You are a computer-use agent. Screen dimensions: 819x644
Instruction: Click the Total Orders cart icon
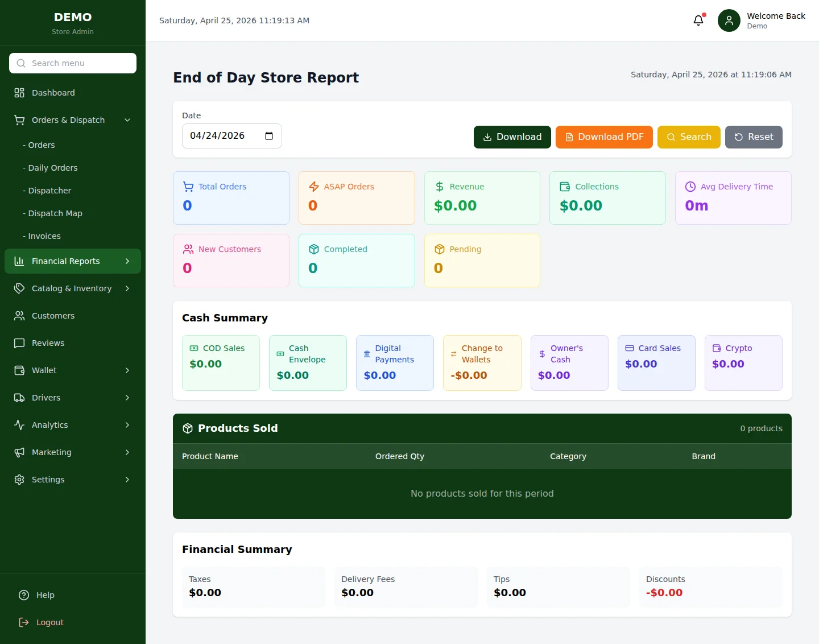pyautogui.click(x=188, y=187)
